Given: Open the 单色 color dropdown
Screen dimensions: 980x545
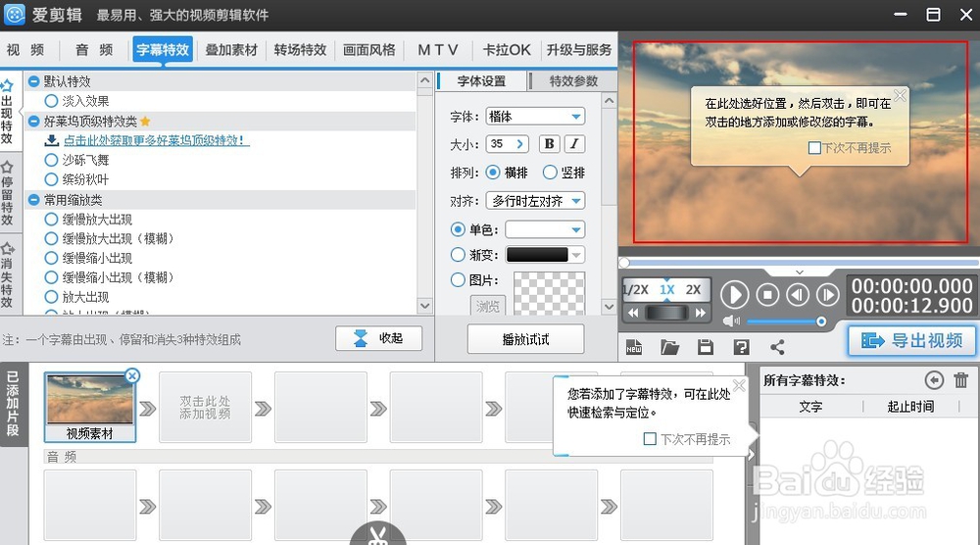Looking at the screenshot, I should point(545,229).
